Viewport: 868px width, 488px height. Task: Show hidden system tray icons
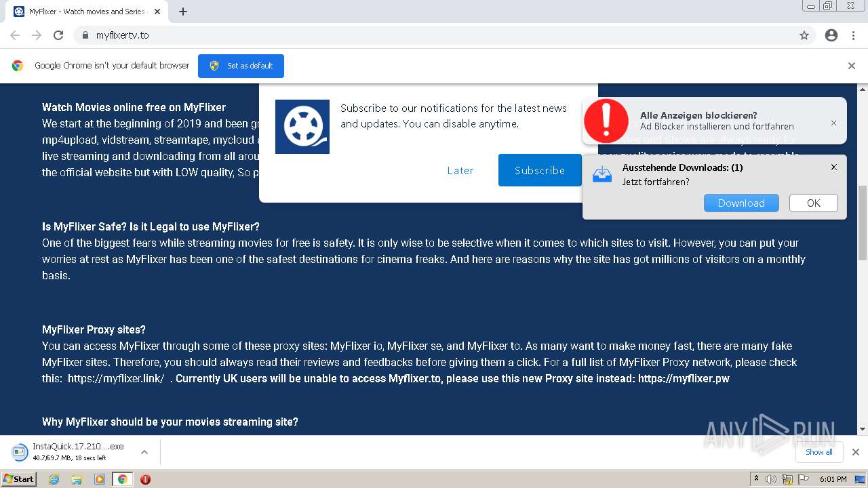tap(757, 479)
